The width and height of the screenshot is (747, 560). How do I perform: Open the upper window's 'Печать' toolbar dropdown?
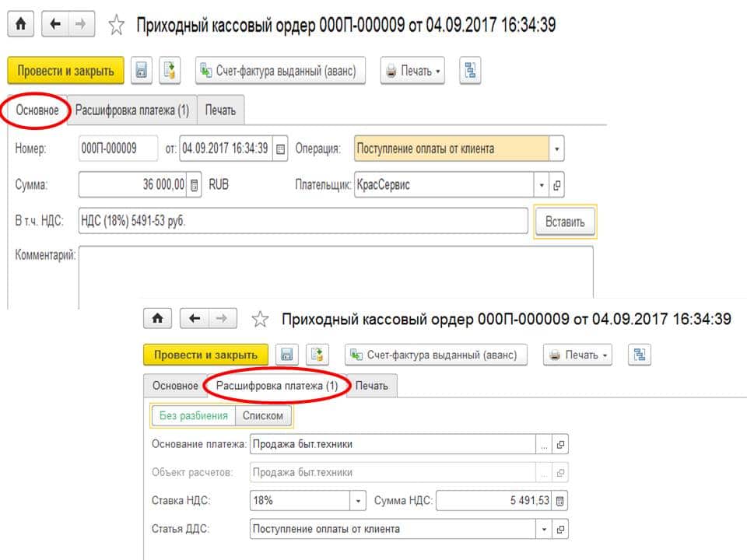pyautogui.click(x=412, y=71)
